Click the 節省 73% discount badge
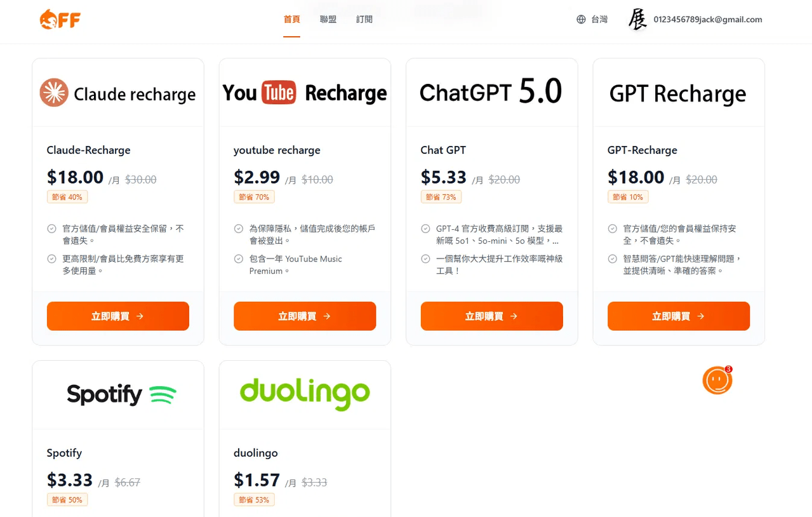The width and height of the screenshot is (812, 517). (x=441, y=197)
